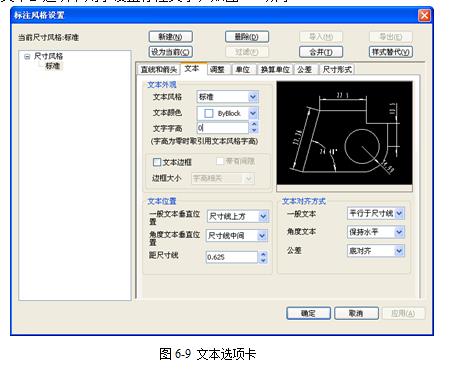
Task: Decrease 文字字高 with down spinner
Action: click(254, 130)
